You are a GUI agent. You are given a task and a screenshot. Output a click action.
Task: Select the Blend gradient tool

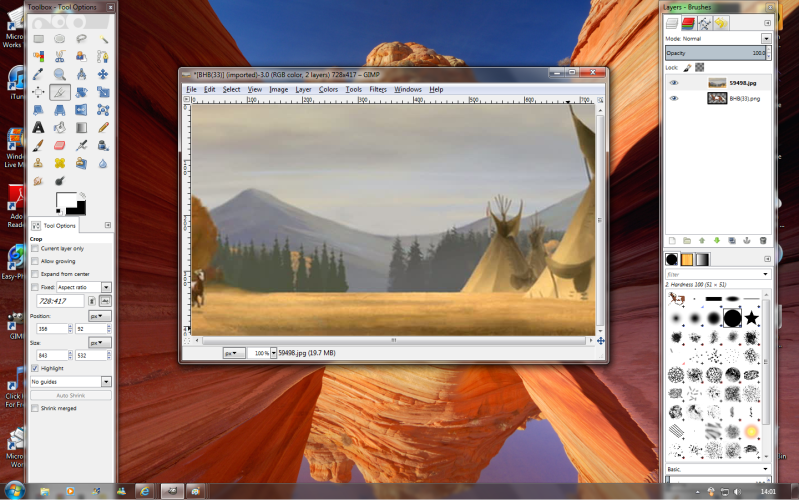[x=81, y=127]
